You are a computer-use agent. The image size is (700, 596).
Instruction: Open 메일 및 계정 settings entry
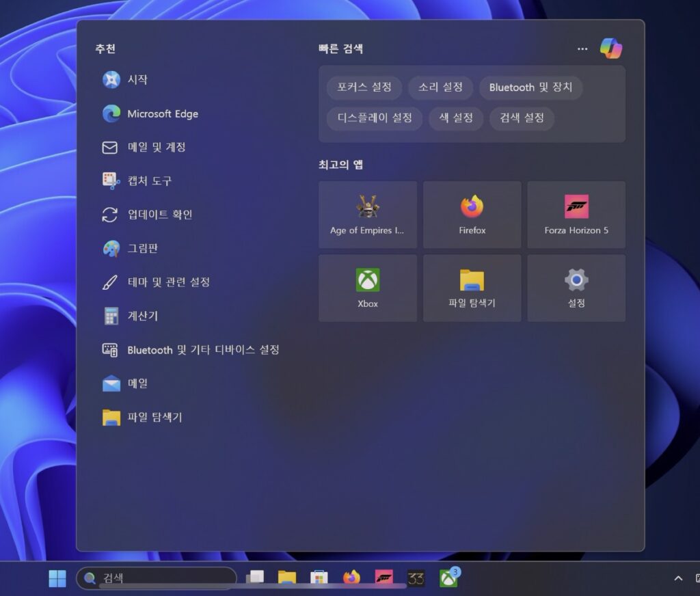pyautogui.click(x=144, y=148)
